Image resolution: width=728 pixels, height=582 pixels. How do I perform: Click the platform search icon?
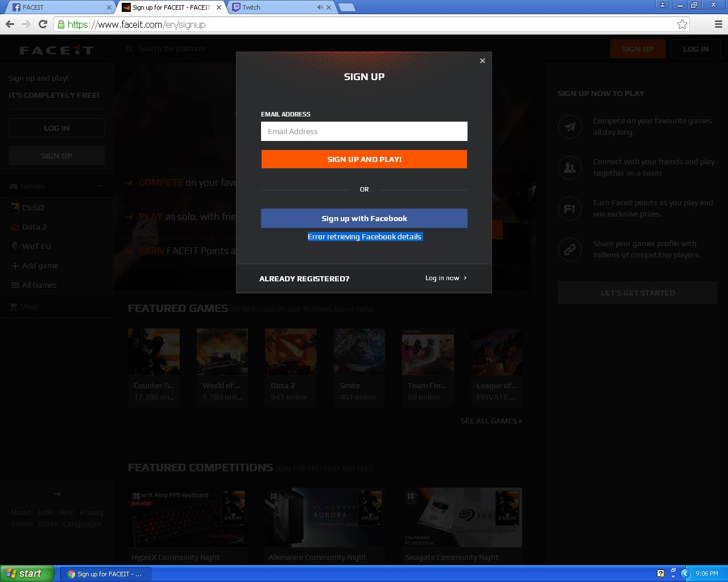(x=130, y=49)
